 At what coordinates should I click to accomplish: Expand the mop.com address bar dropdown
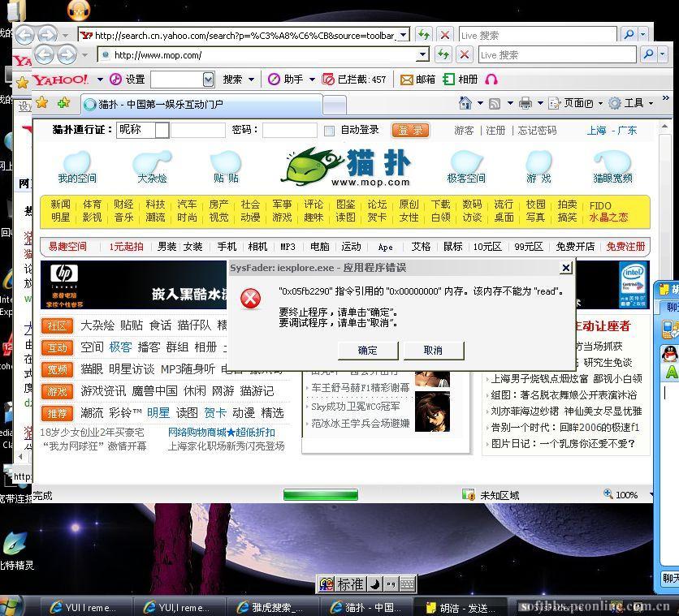422,54
